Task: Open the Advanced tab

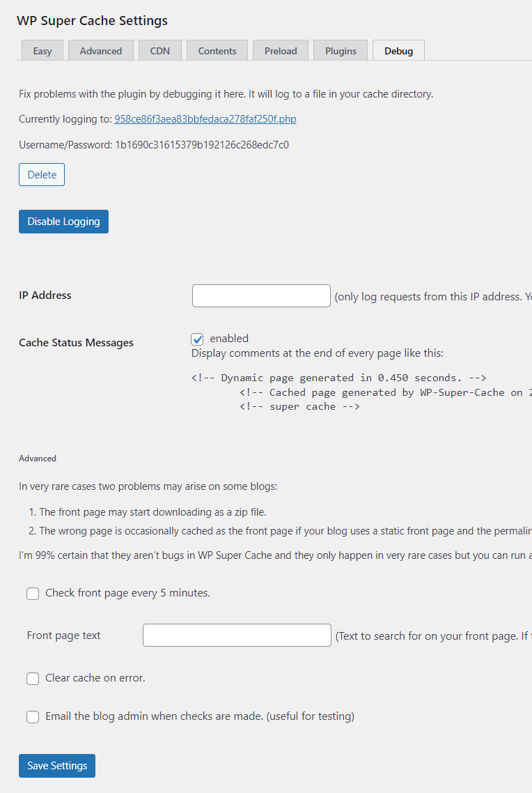Action: 100,51
